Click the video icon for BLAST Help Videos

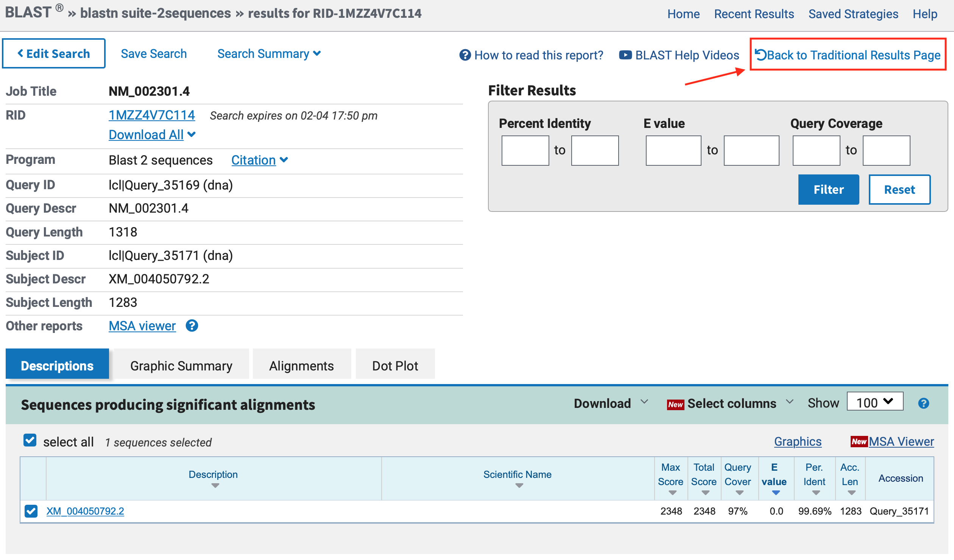pos(625,55)
